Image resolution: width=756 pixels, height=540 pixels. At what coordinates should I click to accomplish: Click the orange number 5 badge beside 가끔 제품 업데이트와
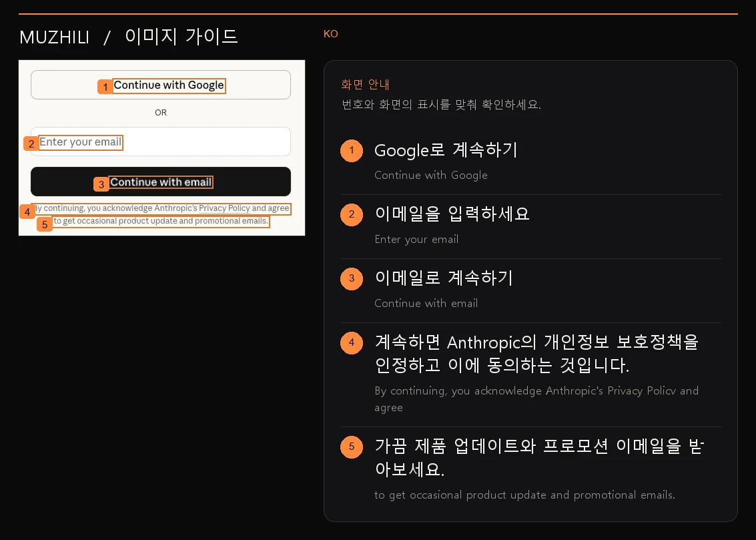click(352, 447)
